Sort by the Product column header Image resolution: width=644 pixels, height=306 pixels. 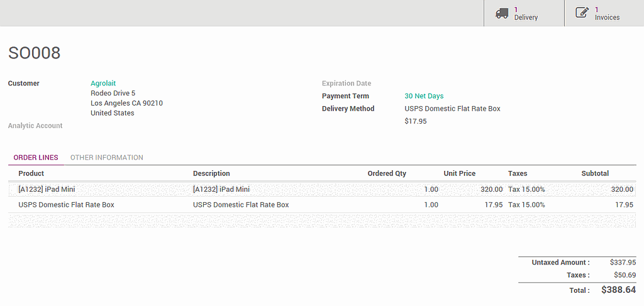coord(31,173)
